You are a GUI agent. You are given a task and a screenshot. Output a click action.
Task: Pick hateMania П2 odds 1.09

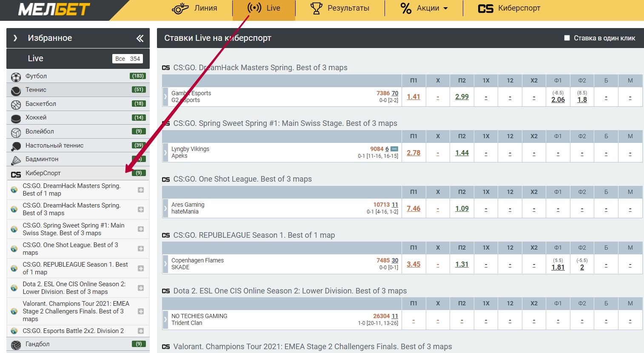[462, 208]
